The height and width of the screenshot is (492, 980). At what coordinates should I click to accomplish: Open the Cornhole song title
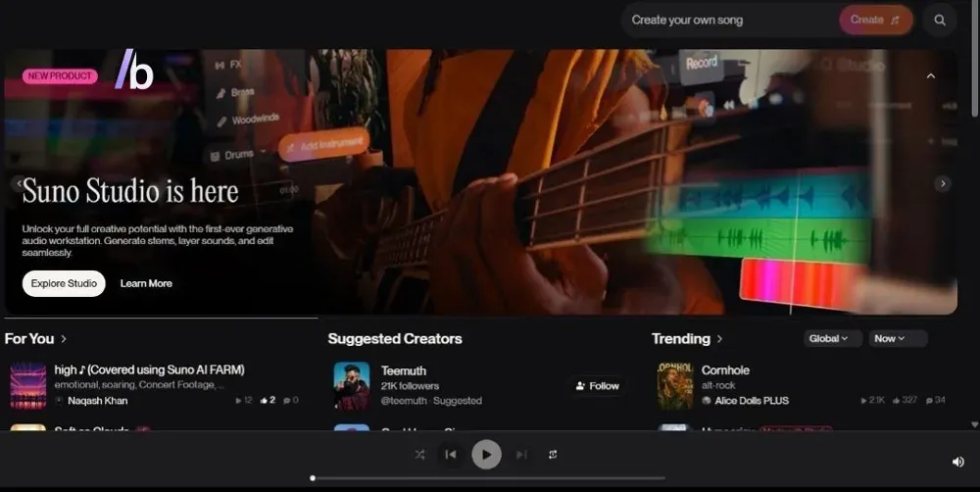pos(725,370)
